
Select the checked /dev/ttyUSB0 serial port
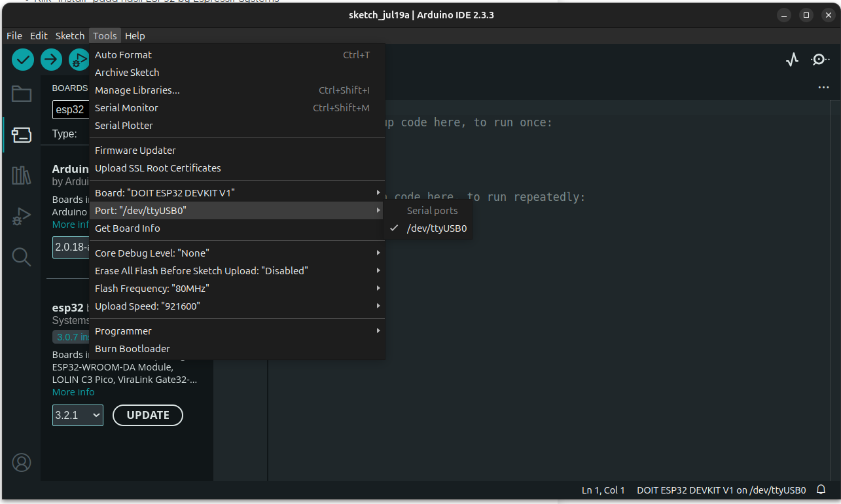428,228
